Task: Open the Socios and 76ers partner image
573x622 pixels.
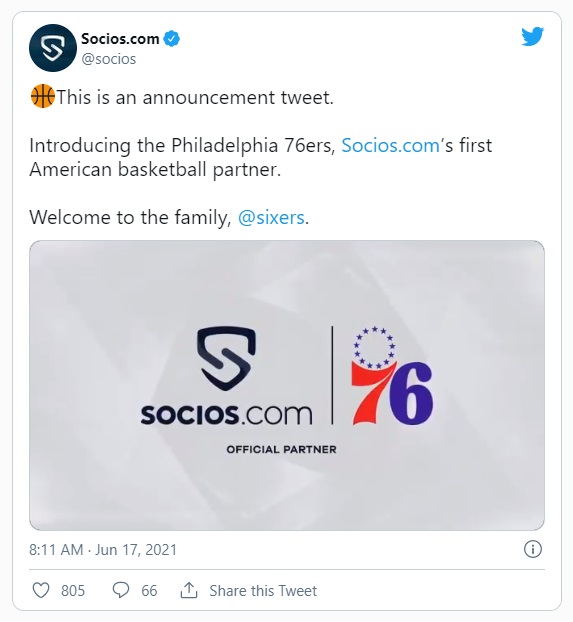Action: click(x=287, y=385)
